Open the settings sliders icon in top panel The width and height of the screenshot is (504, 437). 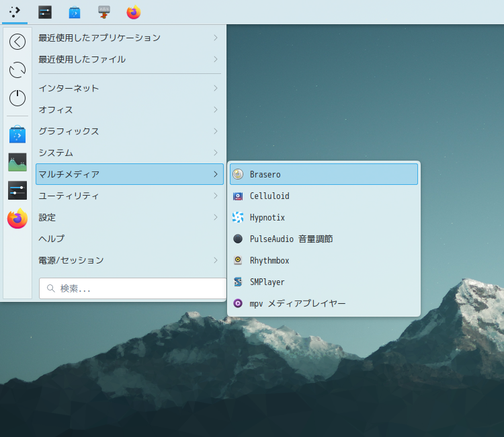pyautogui.click(x=44, y=12)
